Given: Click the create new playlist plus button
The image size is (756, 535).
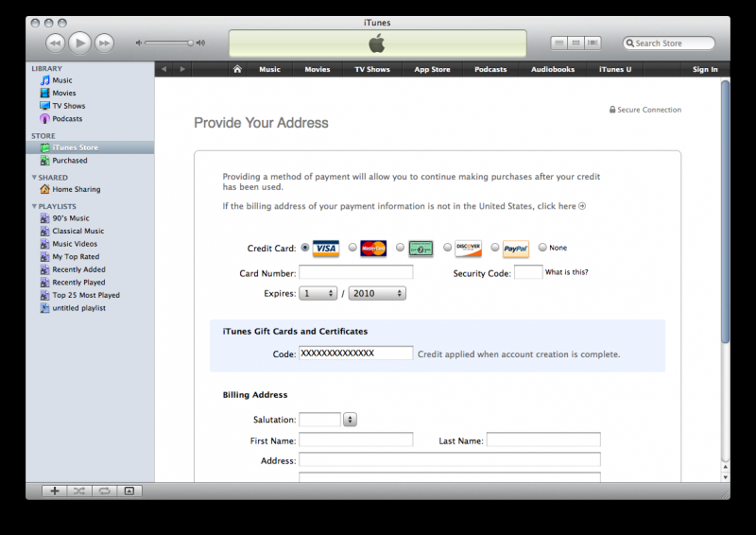Looking at the screenshot, I should pyautogui.click(x=55, y=491).
